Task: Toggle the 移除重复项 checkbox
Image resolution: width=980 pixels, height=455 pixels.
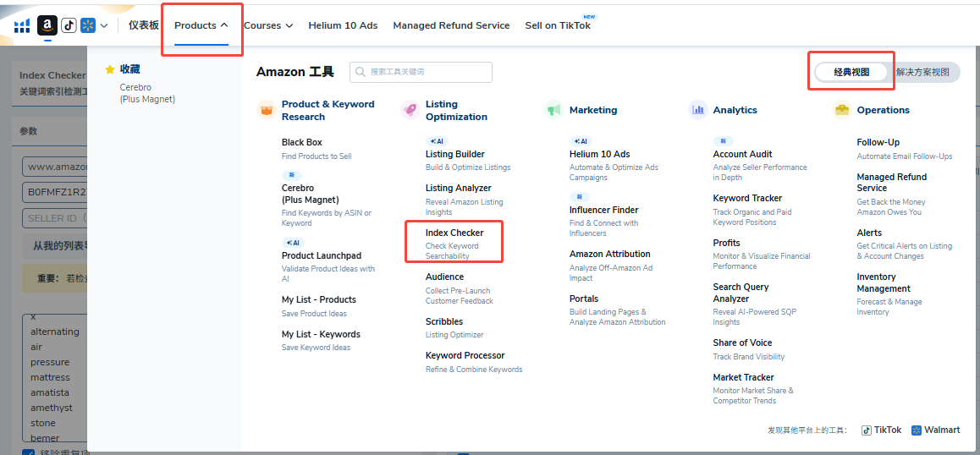Action: pos(28,452)
